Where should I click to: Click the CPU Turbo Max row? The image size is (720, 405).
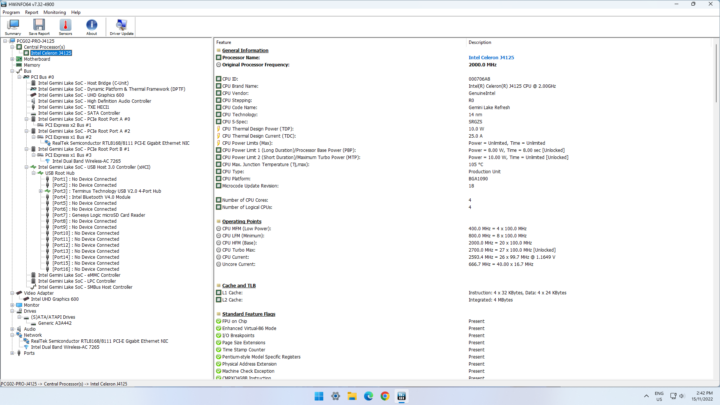(464, 250)
